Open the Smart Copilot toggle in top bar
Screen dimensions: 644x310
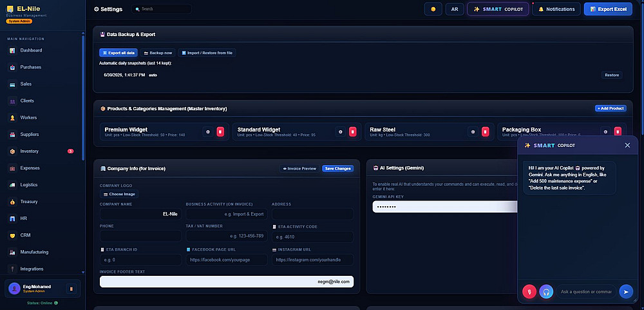(x=498, y=9)
